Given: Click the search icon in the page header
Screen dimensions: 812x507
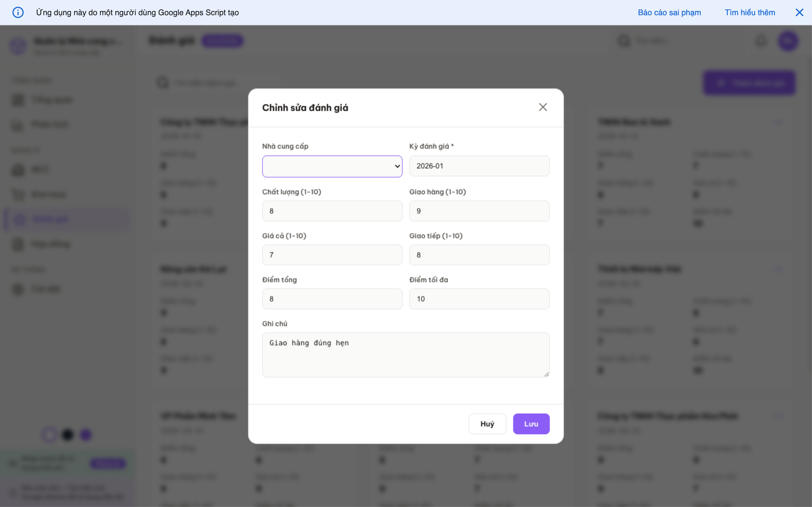Looking at the screenshot, I should [x=623, y=41].
